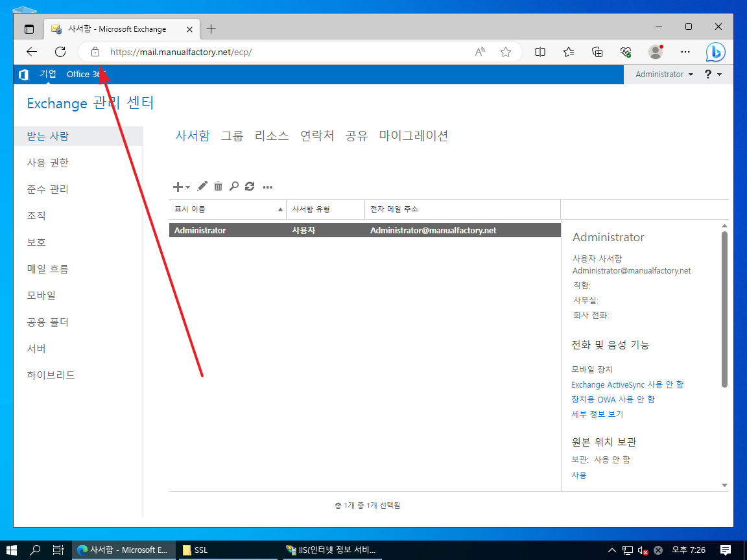Open mailbox search with the magnifier icon
This screenshot has height=560, width=747.
point(234,186)
